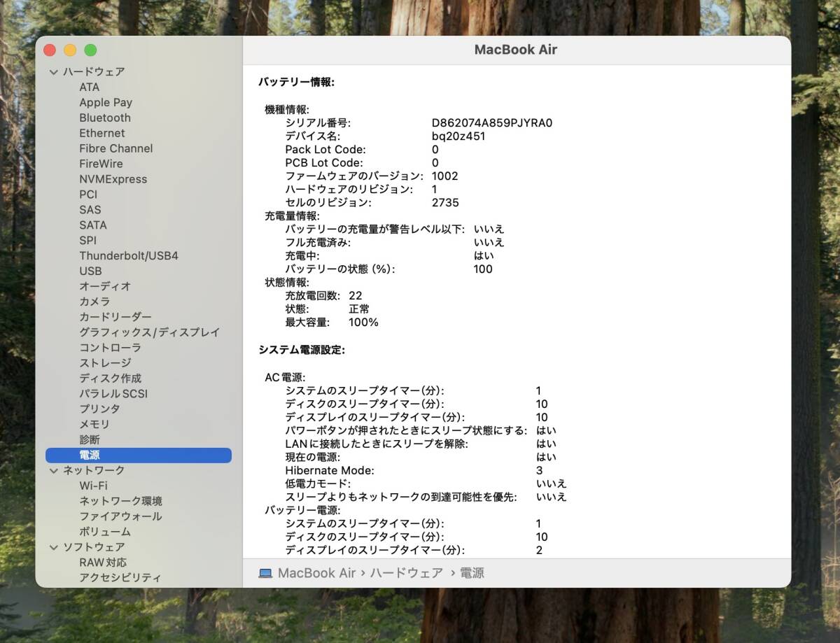
Task: Select カメラ in the sidebar
Action: pyautogui.click(x=94, y=302)
